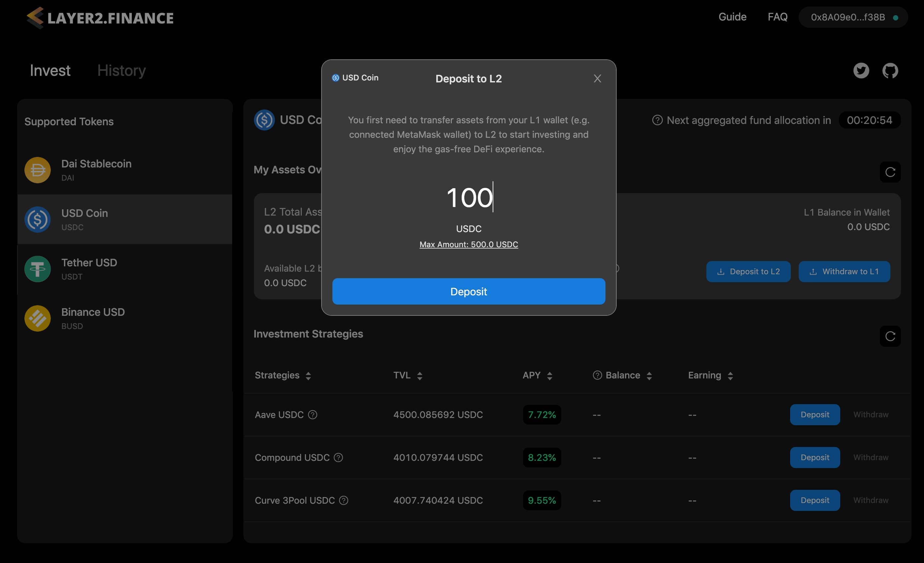Image resolution: width=924 pixels, height=563 pixels.
Task: Click the Supported Tokens heading
Action: [x=69, y=121]
